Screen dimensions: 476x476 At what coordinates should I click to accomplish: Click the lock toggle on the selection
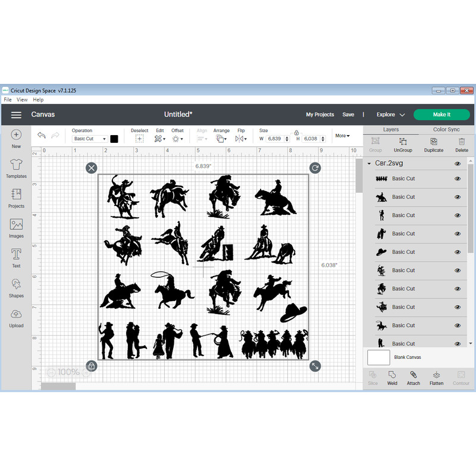pyautogui.click(x=92, y=367)
